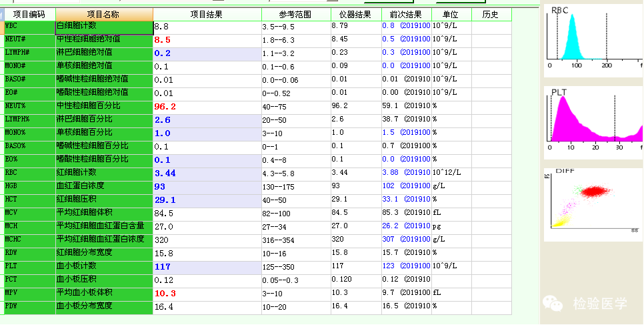The image size is (644, 325).
Task: Open the RBC histogram chart
Action: 594,40
